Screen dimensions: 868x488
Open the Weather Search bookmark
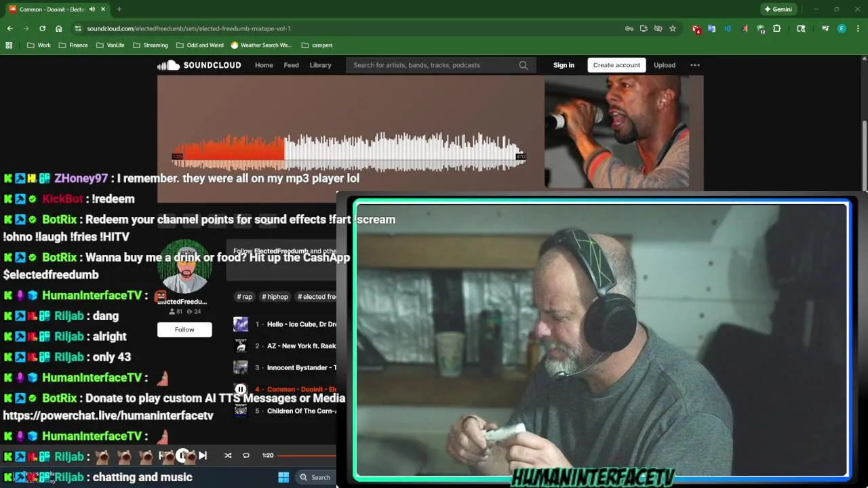261,45
